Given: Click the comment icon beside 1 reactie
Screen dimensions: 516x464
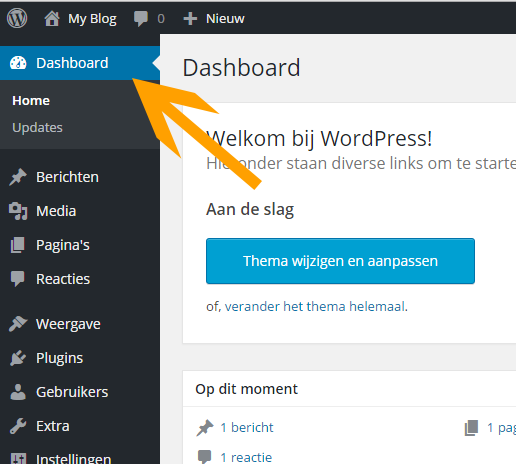Looking at the screenshot, I should [204, 457].
